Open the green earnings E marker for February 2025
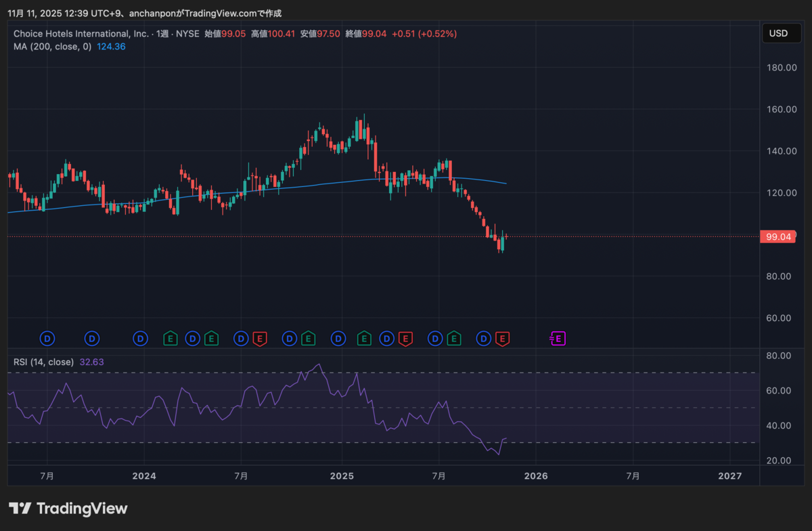 (x=364, y=337)
